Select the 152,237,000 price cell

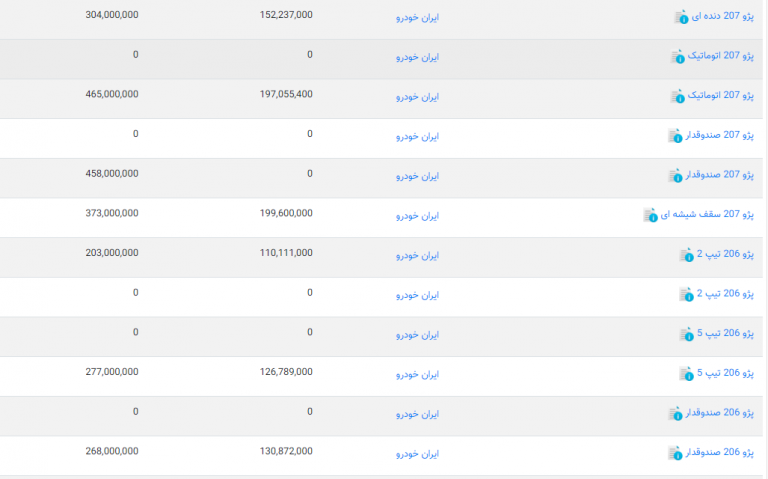286,15
